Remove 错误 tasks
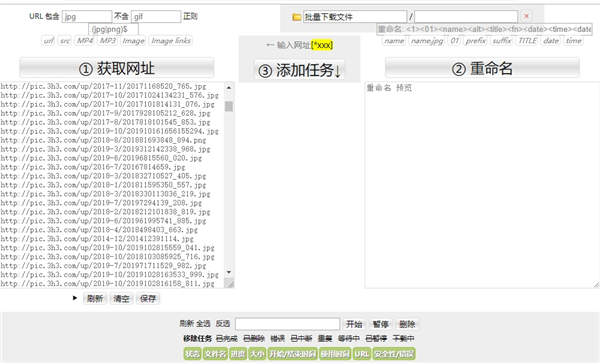Image resolution: width=600 pixels, height=363 pixels. (x=278, y=339)
